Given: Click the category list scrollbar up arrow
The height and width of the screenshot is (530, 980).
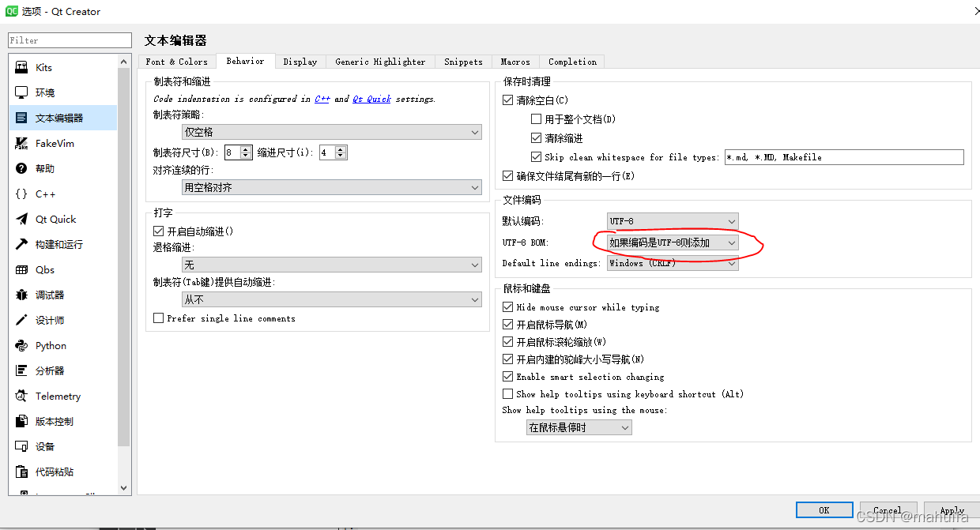Looking at the screenshot, I should pyautogui.click(x=123, y=61).
